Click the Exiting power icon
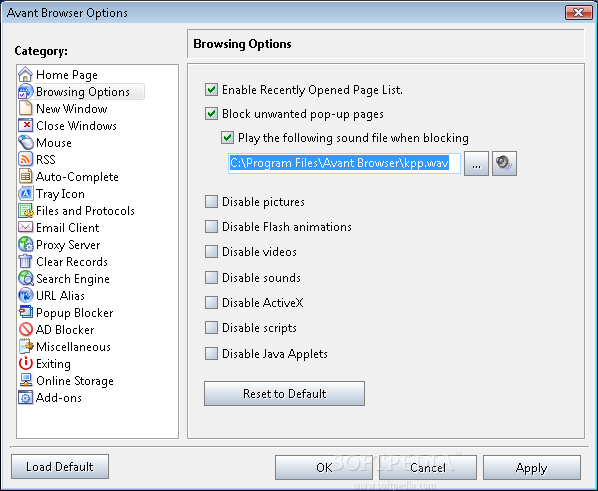The width and height of the screenshot is (598, 491). [26, 363]
